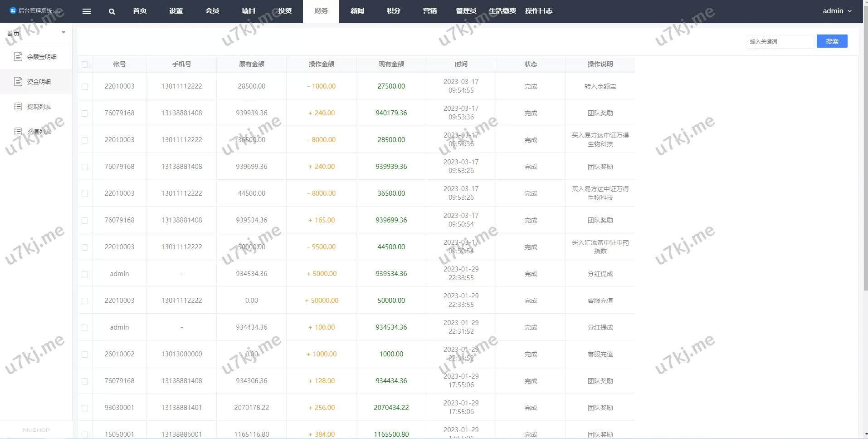Open the 财务 tab in the top navigation
The height and width of the screenshot is (439, 868).
click(321, 11)
